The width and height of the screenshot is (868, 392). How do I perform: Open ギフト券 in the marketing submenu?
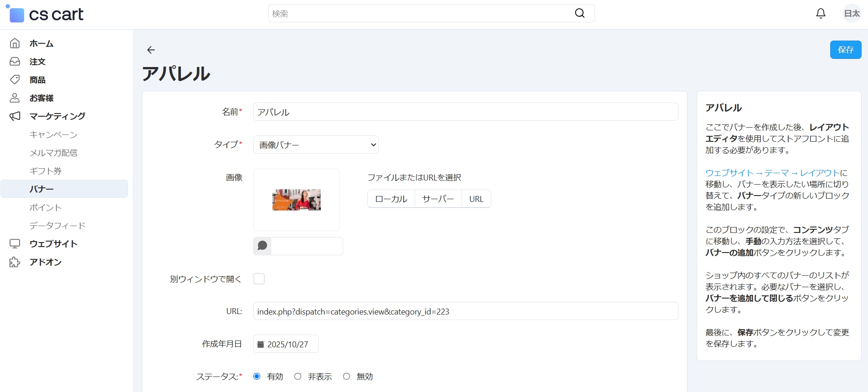(46, 171)
